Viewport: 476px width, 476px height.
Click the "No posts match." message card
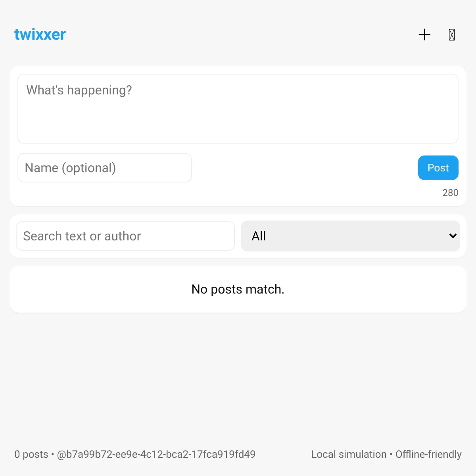238,289
